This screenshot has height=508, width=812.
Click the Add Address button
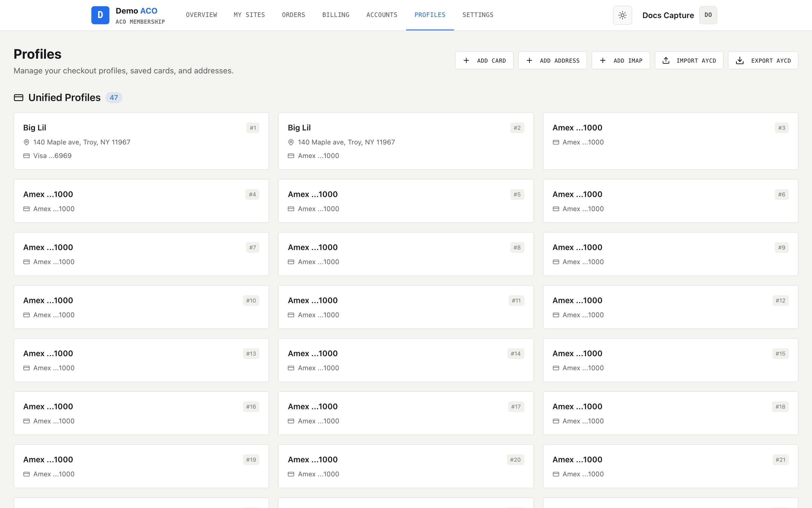coord(552,60)
